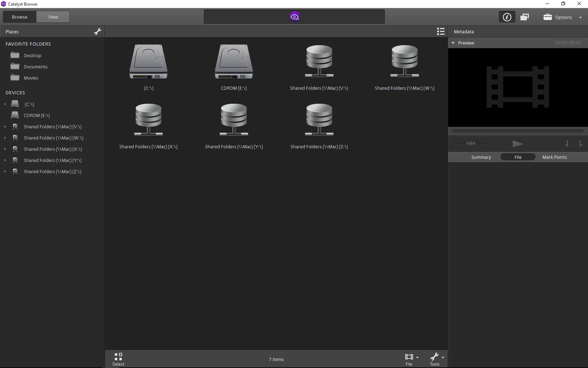Image resolution: width=588 pixels, height=368 pixels.
Task: Select the CDROM (E:\) drive thumbnail
Action: [x=234, y=62]
